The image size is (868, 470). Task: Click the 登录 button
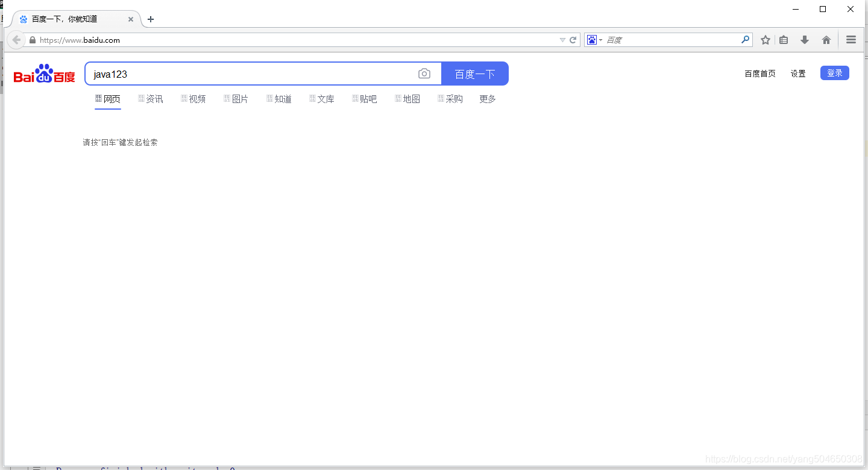835,73
